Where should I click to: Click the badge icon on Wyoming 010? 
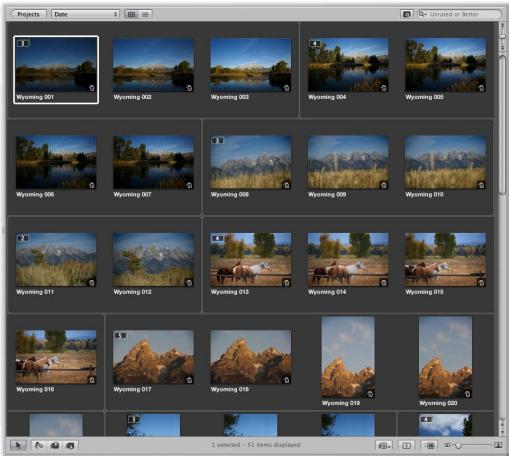click(481, 185)
